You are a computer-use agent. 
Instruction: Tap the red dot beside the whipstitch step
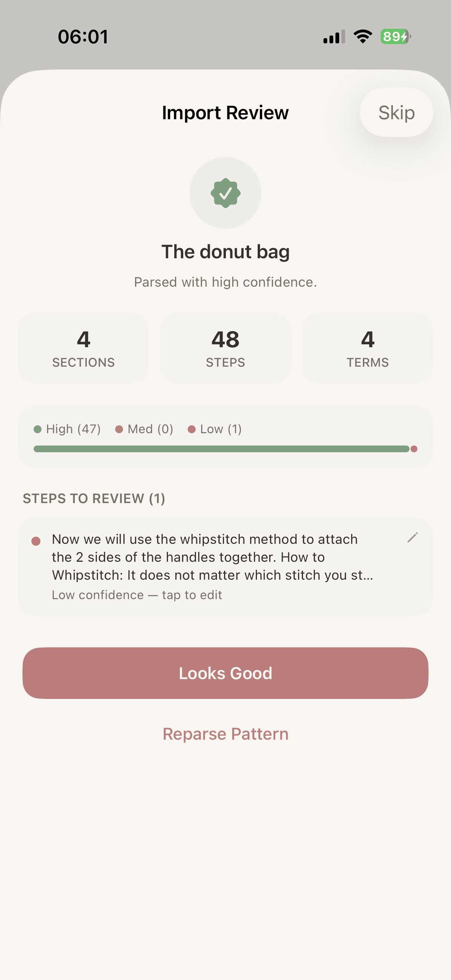coord(36,541)
